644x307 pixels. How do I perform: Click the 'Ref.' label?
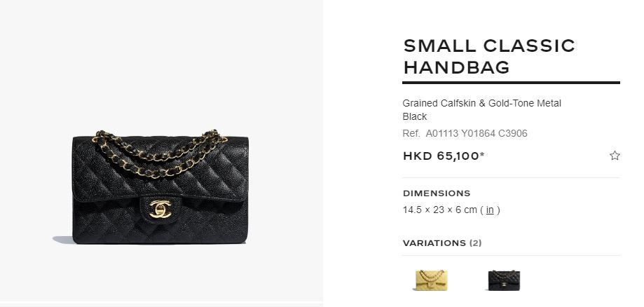pyautogui.click(x=411, y=134)
